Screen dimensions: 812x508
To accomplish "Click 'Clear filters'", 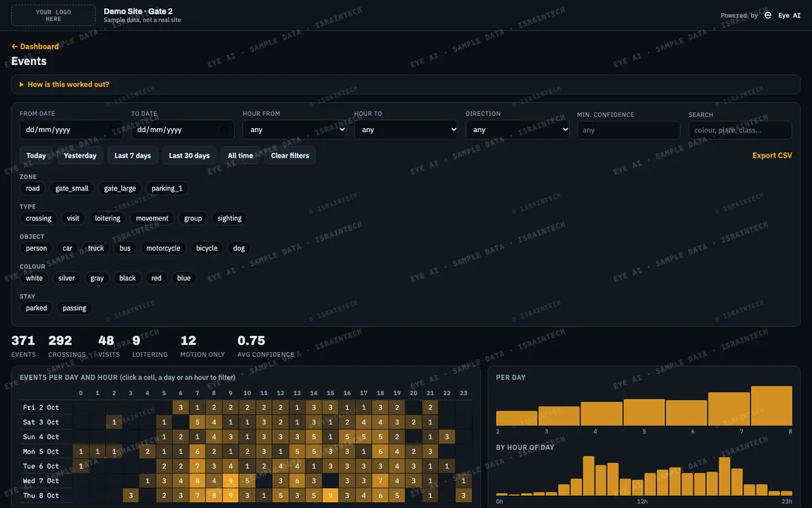I will [290, 156].
